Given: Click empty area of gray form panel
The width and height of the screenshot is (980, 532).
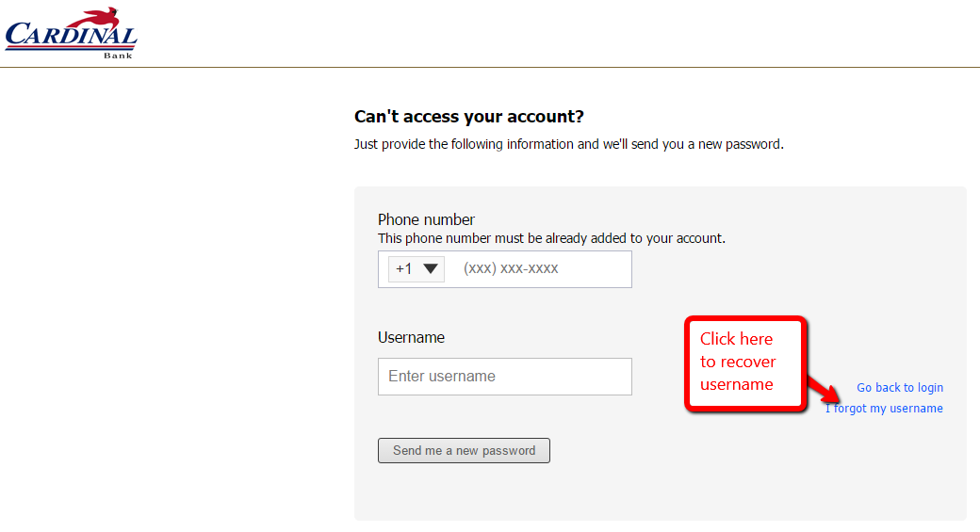Looking at the screenshot, I should (781, 475).
